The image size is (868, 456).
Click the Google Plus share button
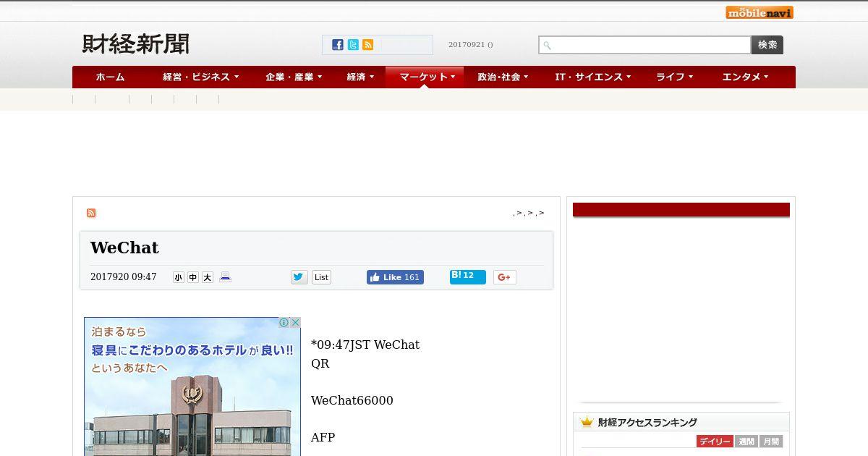(505, 277)
